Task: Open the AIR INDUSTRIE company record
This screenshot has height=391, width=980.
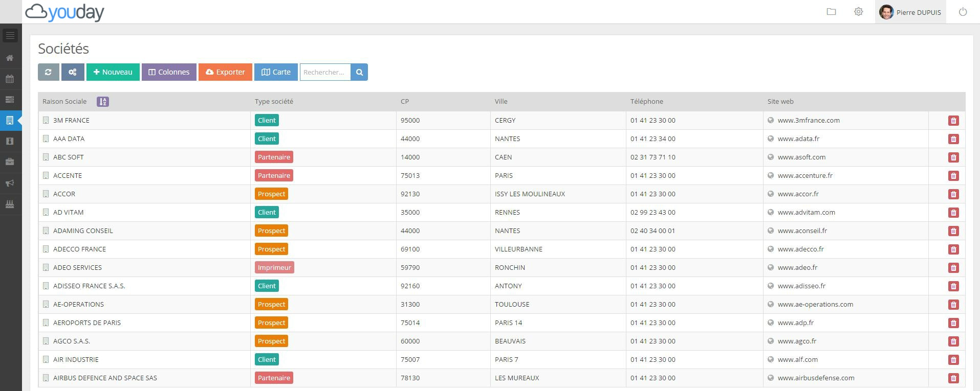Action: [76, 360]
